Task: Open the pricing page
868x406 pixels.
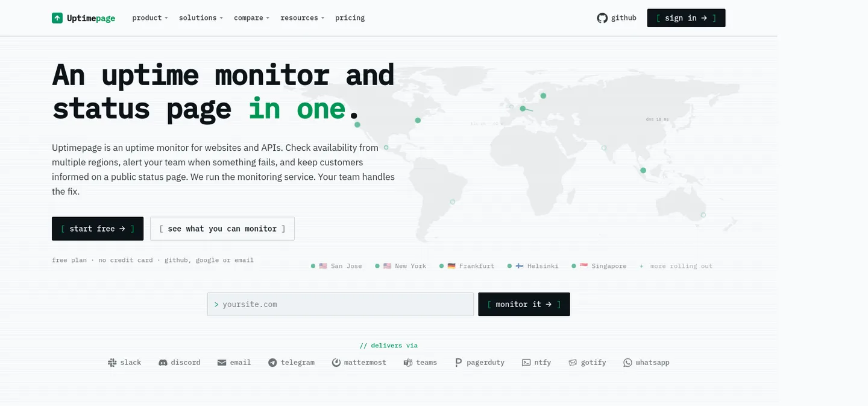Action: [350, 18]
